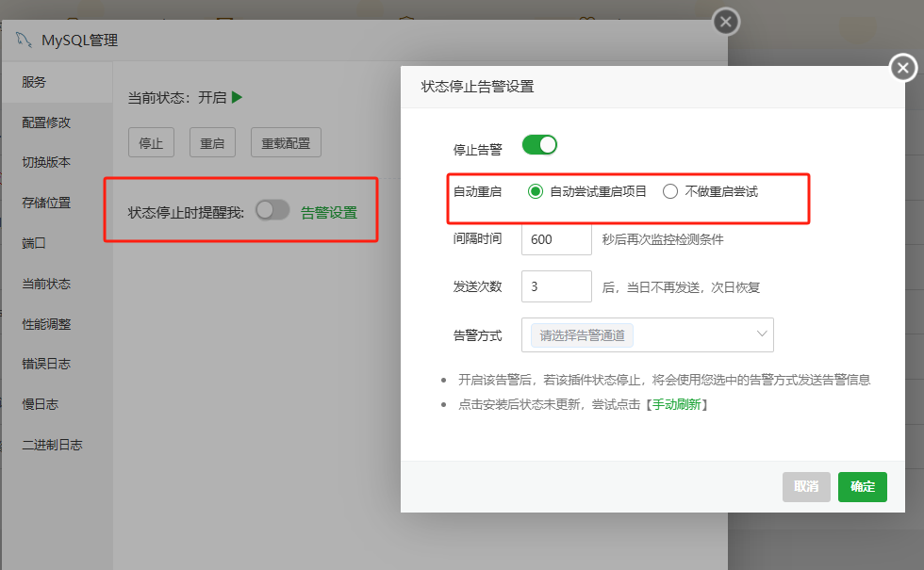This screenshot has width=924, height=570.
Task: Click the 重载配置 button
Action: pyautogui.click(x=286, y=142)
